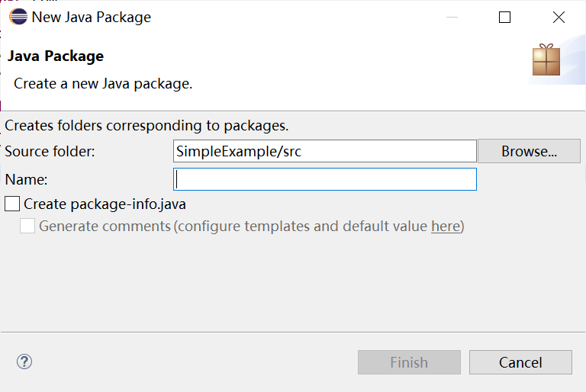Tick the Create package-info.java checkbox
This screenshot has height=392, width=586.
tap(12, 204)
